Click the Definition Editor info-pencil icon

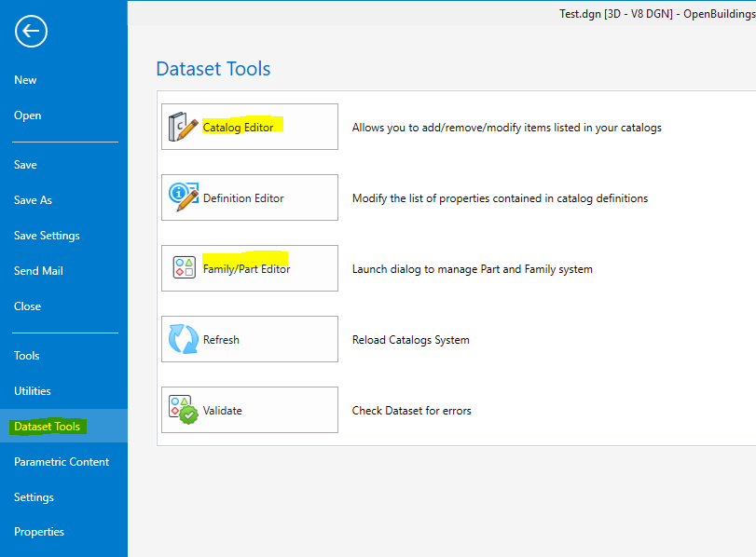(184, 197)
